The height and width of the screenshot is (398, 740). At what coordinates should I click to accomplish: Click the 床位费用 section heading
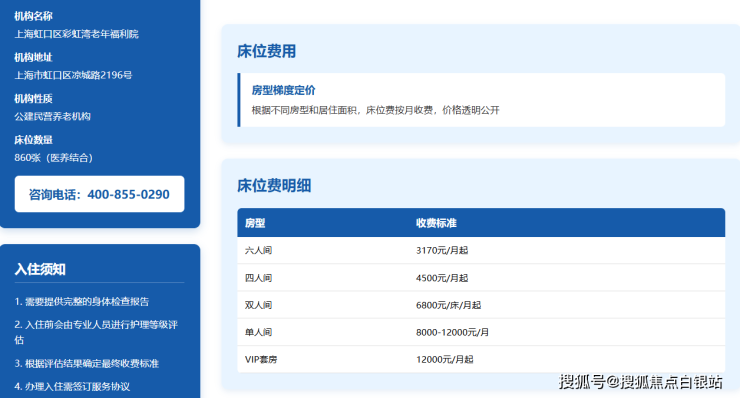[x=267, y=51]
